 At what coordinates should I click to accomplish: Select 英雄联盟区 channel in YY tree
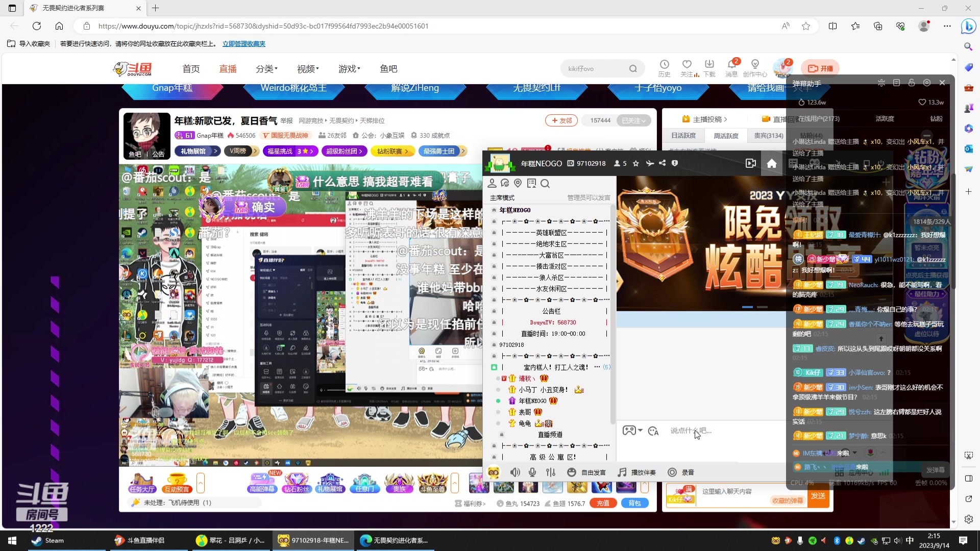point(551,233)
